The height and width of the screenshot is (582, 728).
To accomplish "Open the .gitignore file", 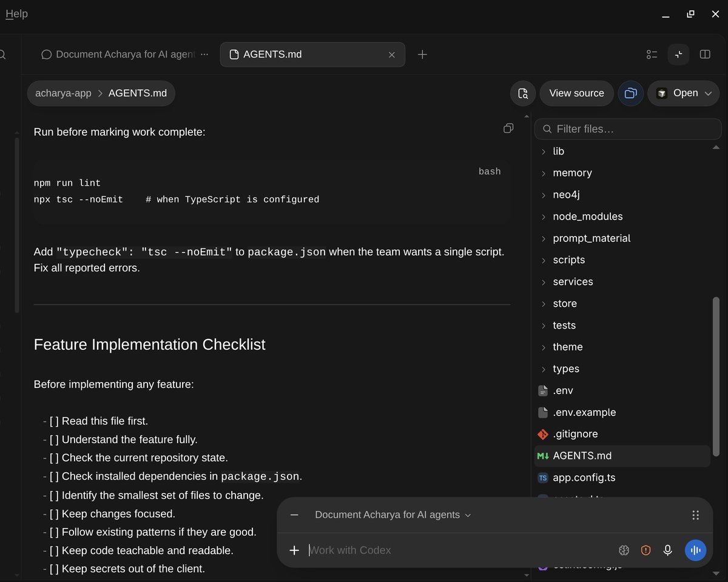I will [622, 434].
